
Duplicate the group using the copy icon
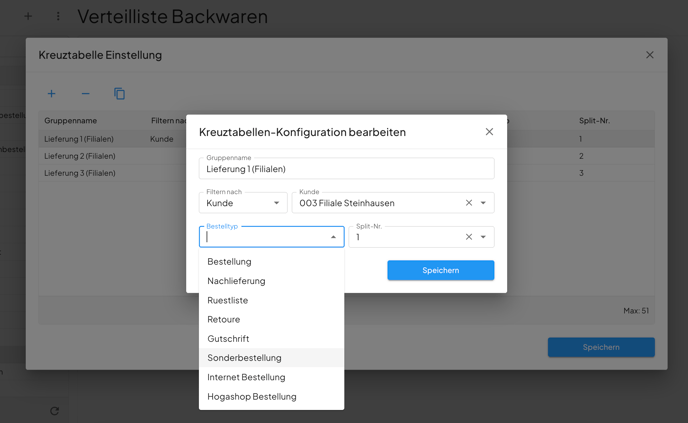pos(119,93)
